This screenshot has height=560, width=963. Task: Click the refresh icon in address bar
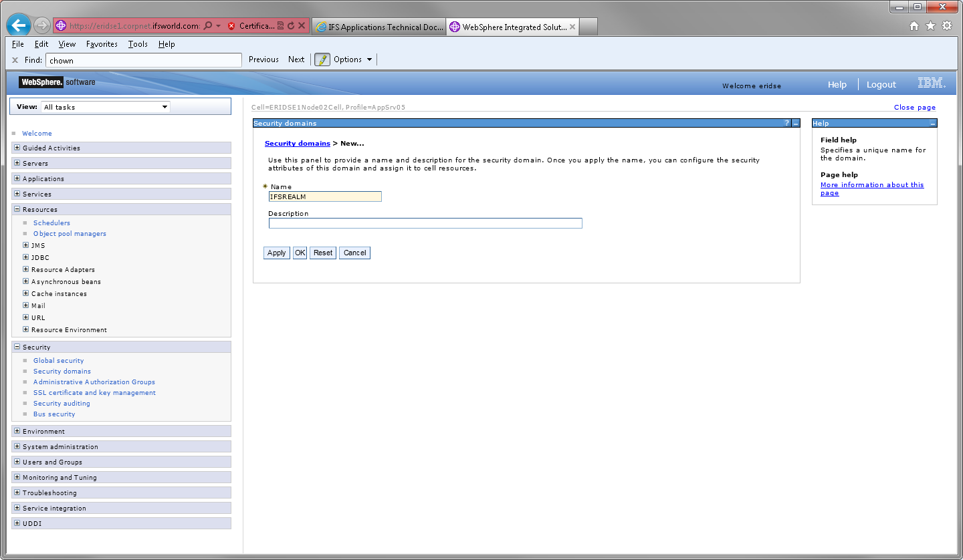(x=291, y=26)
